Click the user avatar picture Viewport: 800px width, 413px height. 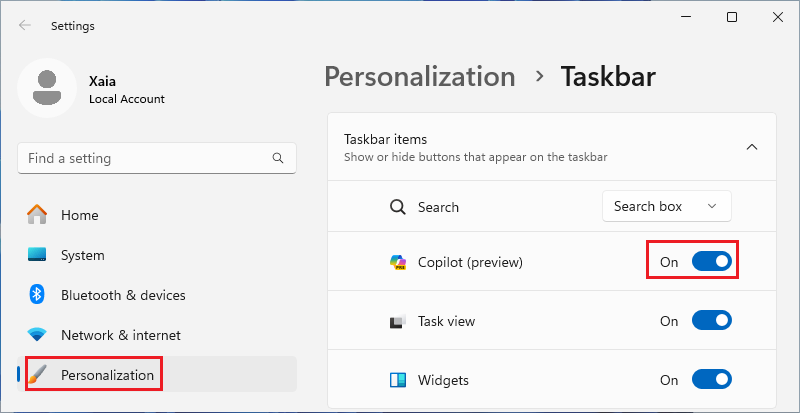point(46,88)
